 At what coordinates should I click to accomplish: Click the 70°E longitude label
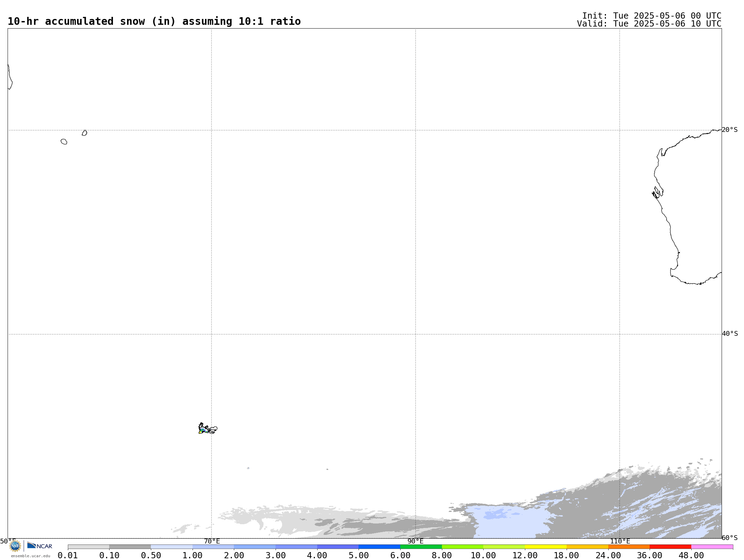212,541
